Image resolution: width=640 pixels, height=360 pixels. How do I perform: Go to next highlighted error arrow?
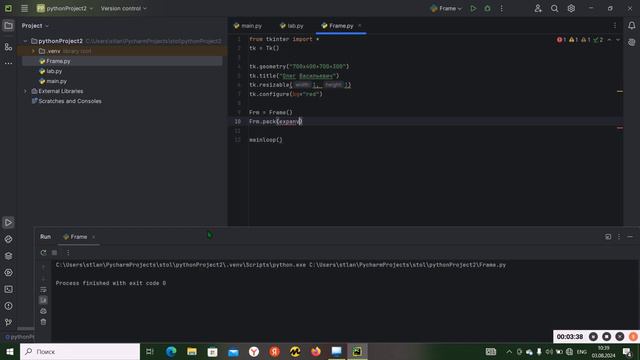pyautogui.click(x=618, y=40)
